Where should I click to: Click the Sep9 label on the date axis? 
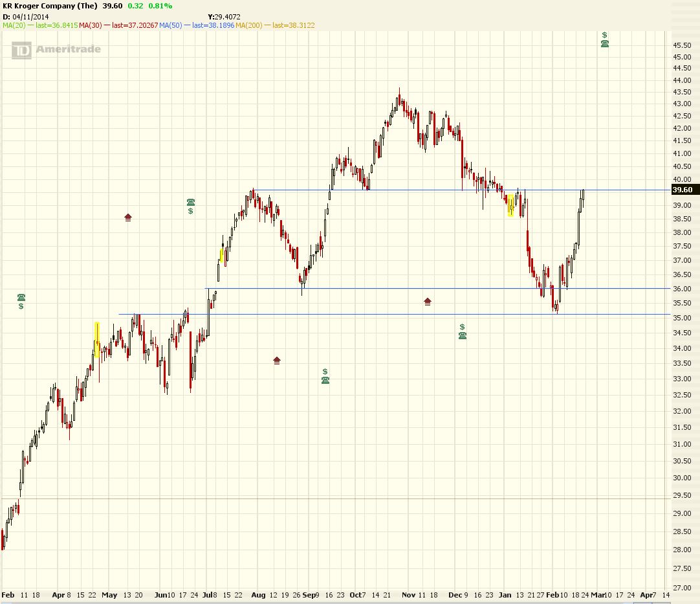click(x=311, y=595)
